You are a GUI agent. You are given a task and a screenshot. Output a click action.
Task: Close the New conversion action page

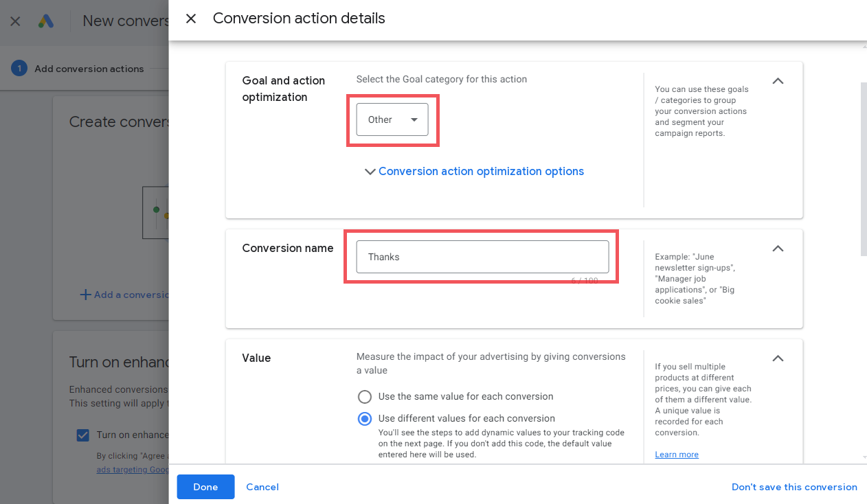point(15,21)
